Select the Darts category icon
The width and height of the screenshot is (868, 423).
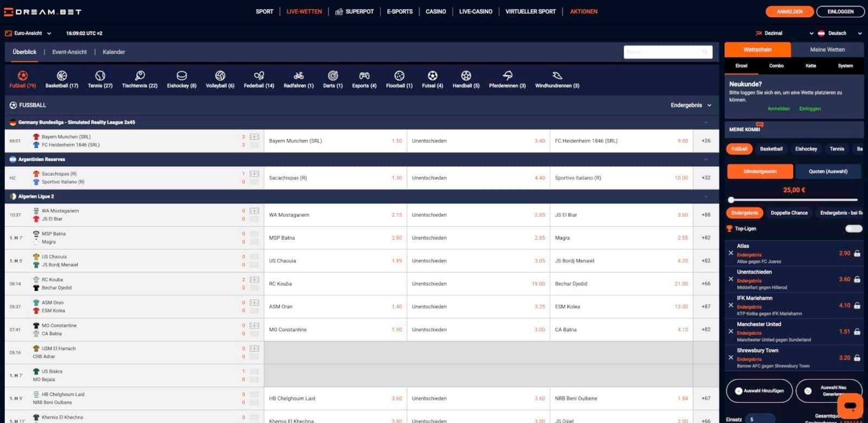pyautogui.click(x=333, y=76)
